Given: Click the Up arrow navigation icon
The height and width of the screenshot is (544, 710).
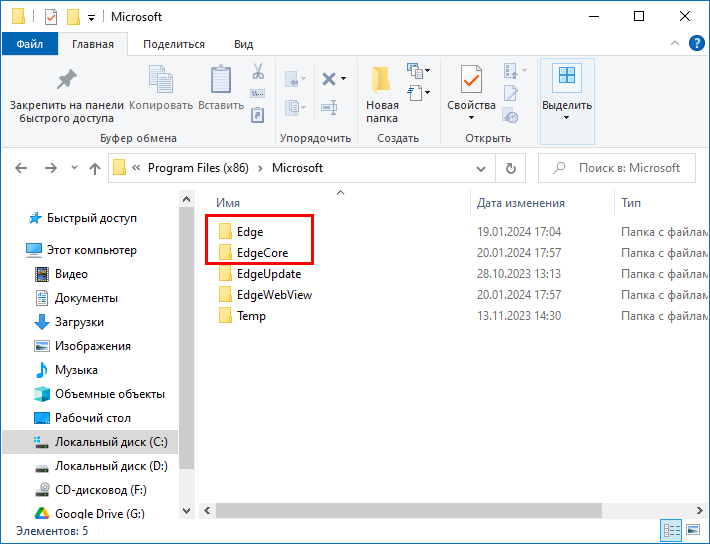Looking at the screenshot, I should coord(94,168).
